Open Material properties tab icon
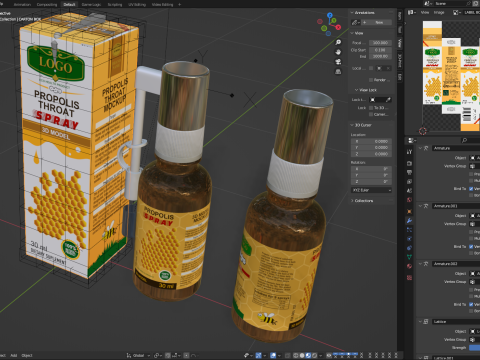Viewport: 480px width, 360px height. click(x=409, y=266)
